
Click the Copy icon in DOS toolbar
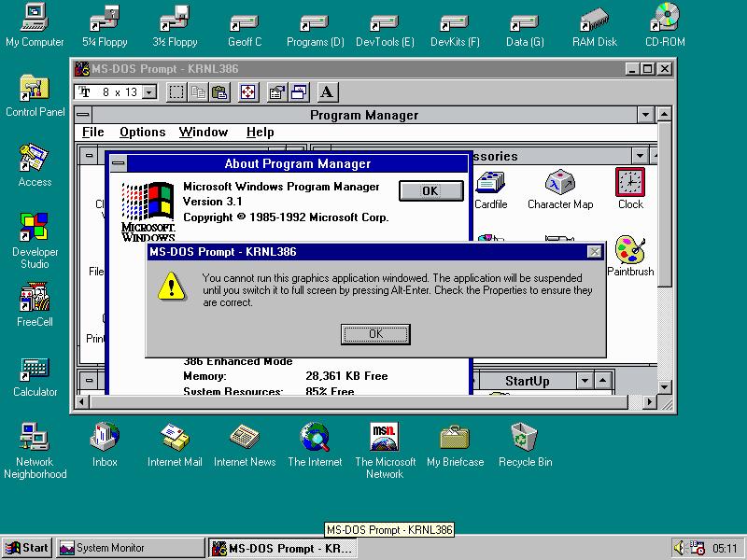198,92
